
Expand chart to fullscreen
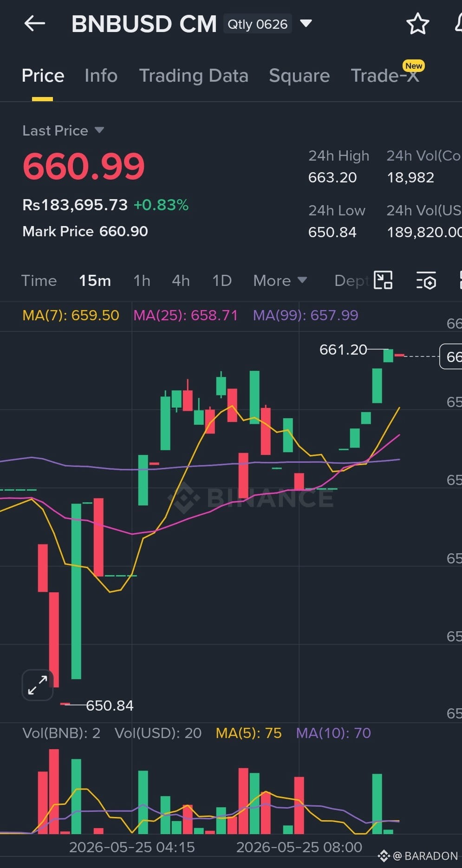coord(38,685)
